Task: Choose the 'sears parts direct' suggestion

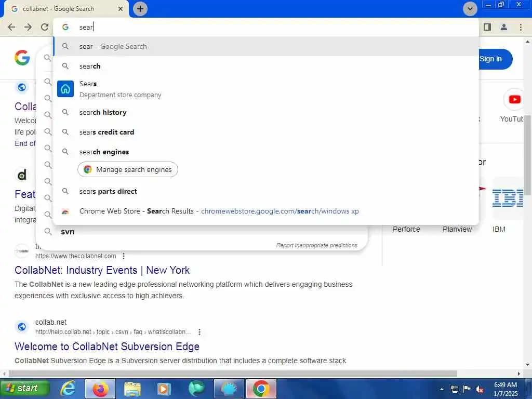Action: click(x=266, y=191)
